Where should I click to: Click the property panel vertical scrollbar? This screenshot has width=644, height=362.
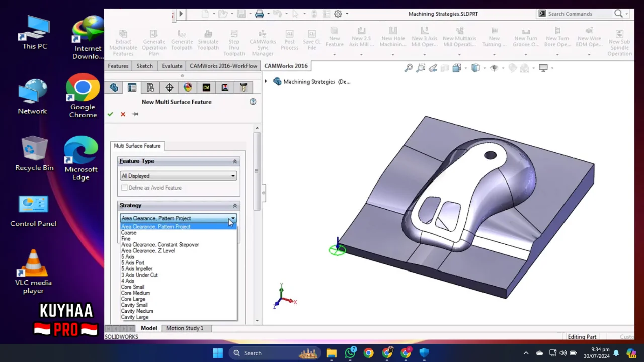coord(257,171)
